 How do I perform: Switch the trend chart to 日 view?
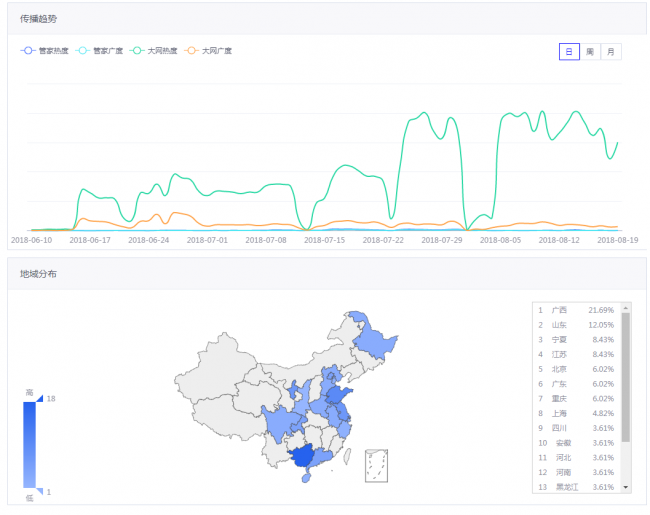569,51
